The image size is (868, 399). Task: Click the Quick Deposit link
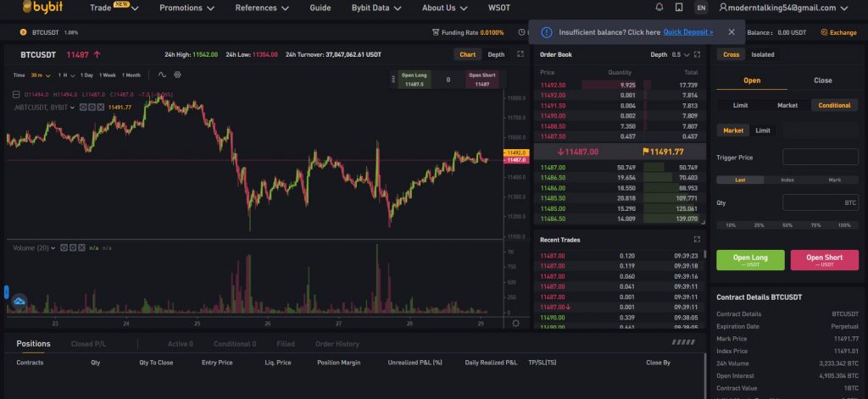coord(687,32)
